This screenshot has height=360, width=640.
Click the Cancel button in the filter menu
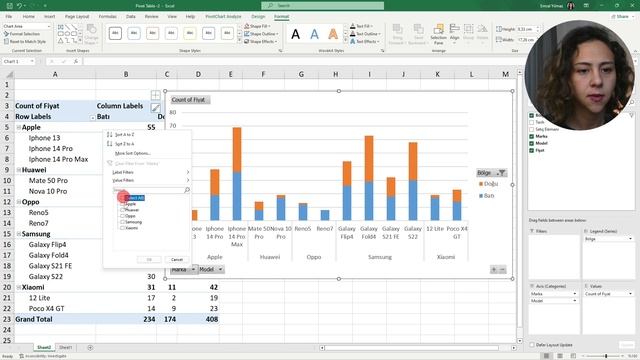177,260
